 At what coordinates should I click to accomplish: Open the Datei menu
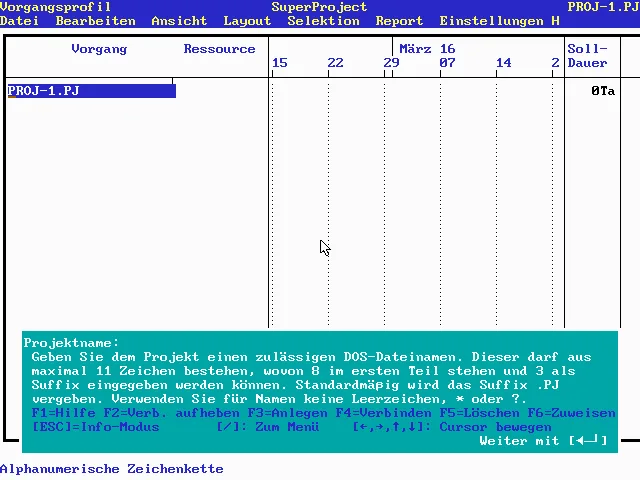(19, 21)
